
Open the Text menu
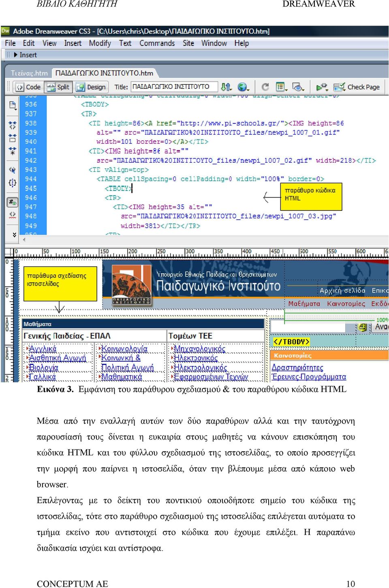click(x=125, y=43)
